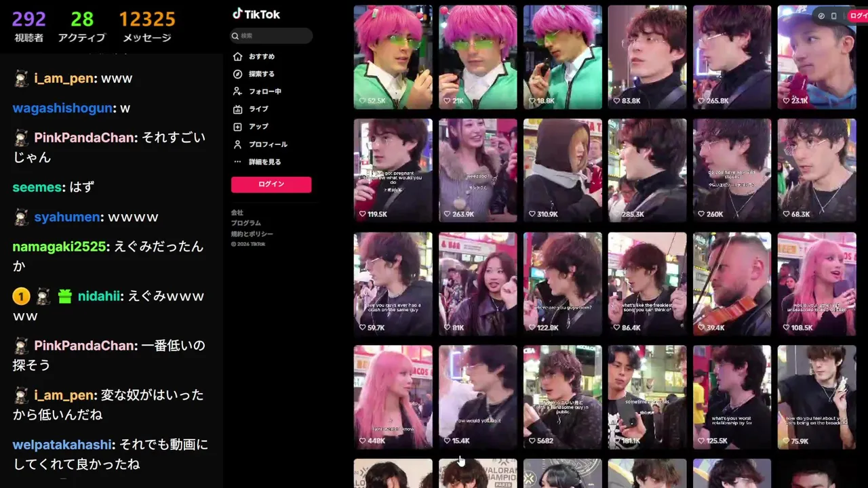Click the live TV icon for ライブ
Screen dimensions: 868x488
click(237, 109)
